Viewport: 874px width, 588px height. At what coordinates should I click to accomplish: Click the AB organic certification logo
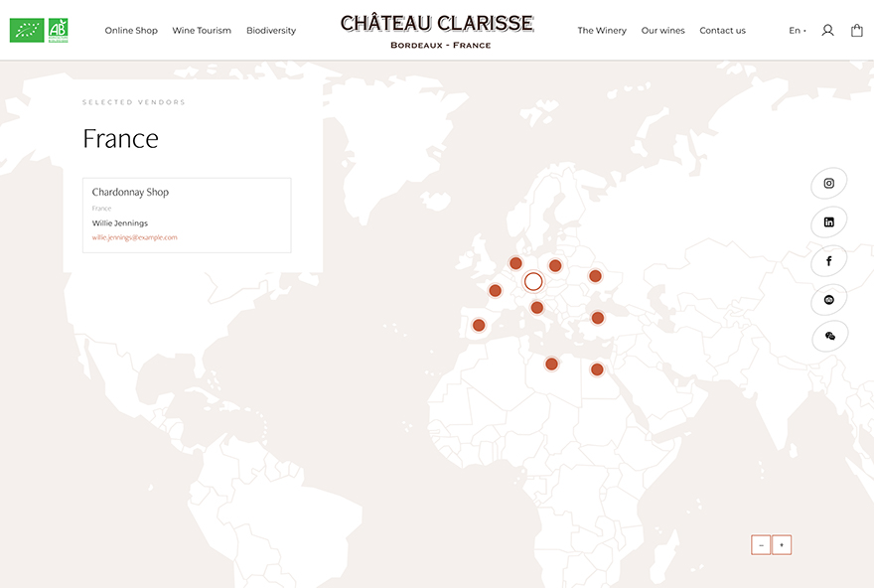point(59,31)
